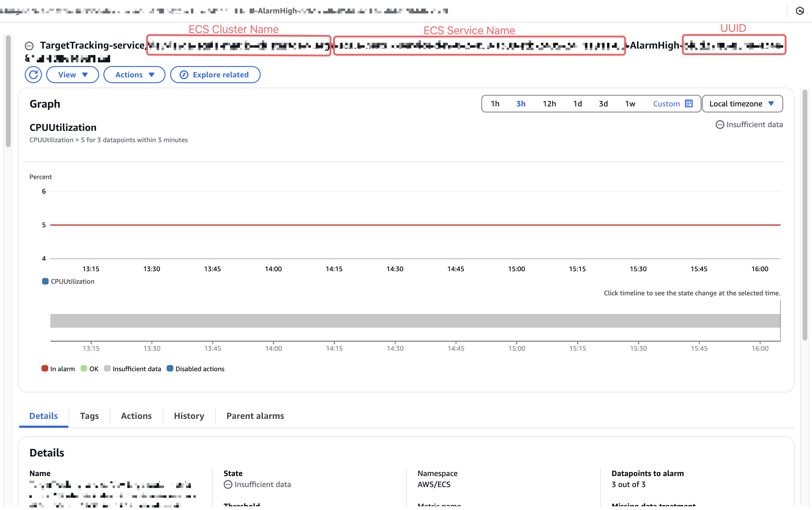Open the Local timezone selector
The image size is (812, 510).
pyautogui.click(x=742, y=103)
